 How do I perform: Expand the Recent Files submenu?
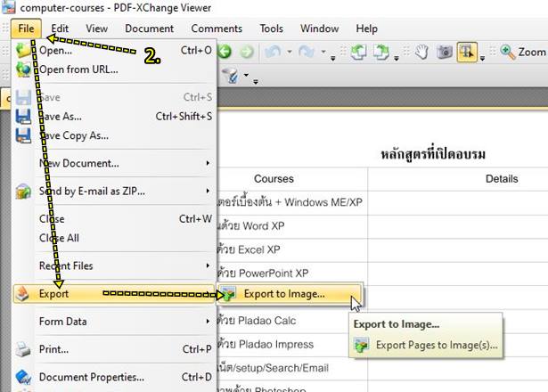pos(114,265)
